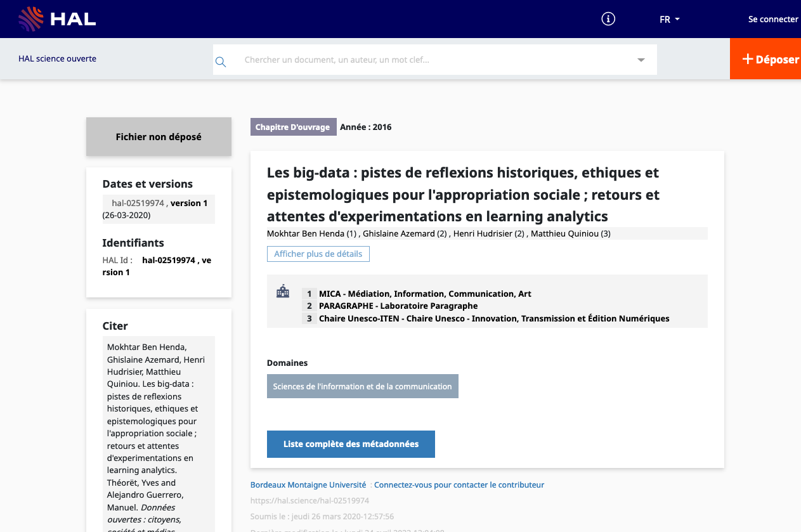This screenshot has width=801, height=532.
Task: Click the search magnifier icon
Action: pyautogui.click(x=221, y=62)
